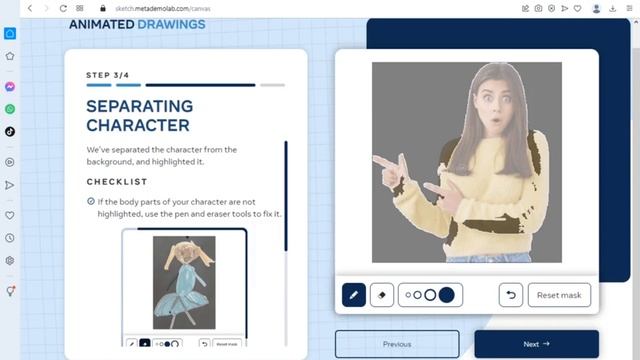Image resolution: width=640 pixels, height=360 pixels.
Task: Click the 'CHECKLIST' heading
Action: click(117, 182)
